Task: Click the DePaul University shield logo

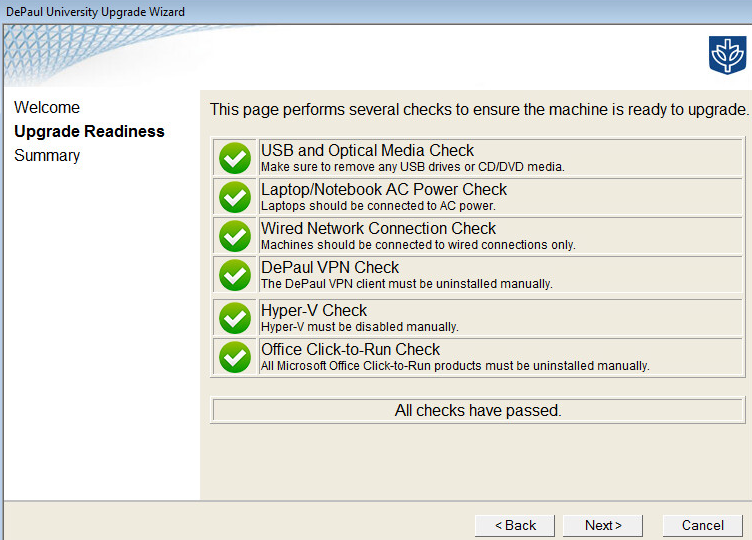Action: (x=727, y=55)
